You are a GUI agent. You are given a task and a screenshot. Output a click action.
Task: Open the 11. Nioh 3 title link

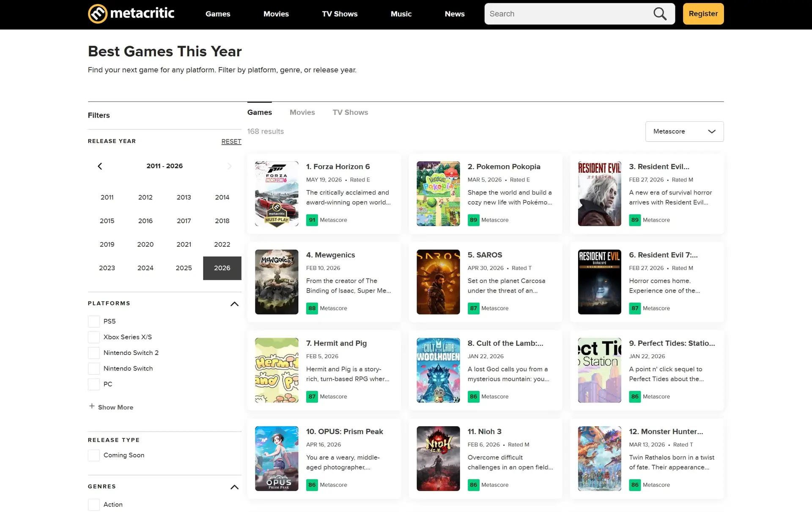[x=484, y=432]
